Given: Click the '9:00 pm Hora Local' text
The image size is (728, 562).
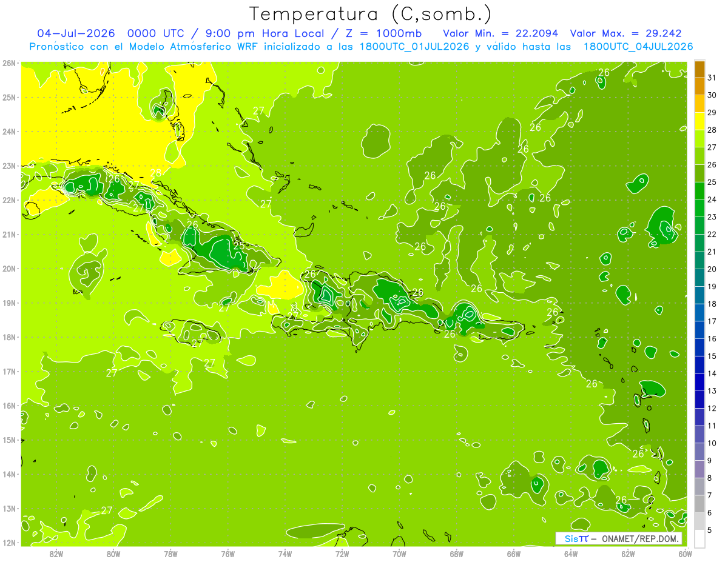Looking at the screenshot, I should pos(268,33).
